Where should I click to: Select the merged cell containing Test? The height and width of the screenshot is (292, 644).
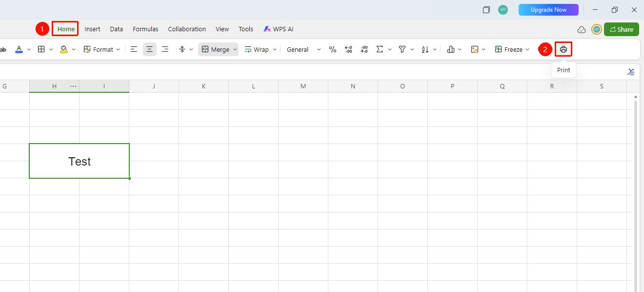pos(80,161)
